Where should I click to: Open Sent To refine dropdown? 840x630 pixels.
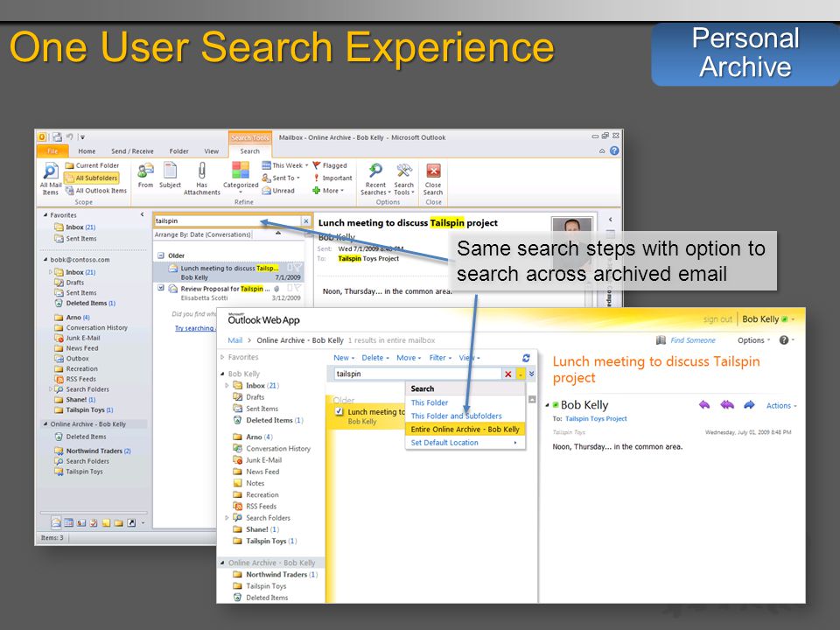281,178
